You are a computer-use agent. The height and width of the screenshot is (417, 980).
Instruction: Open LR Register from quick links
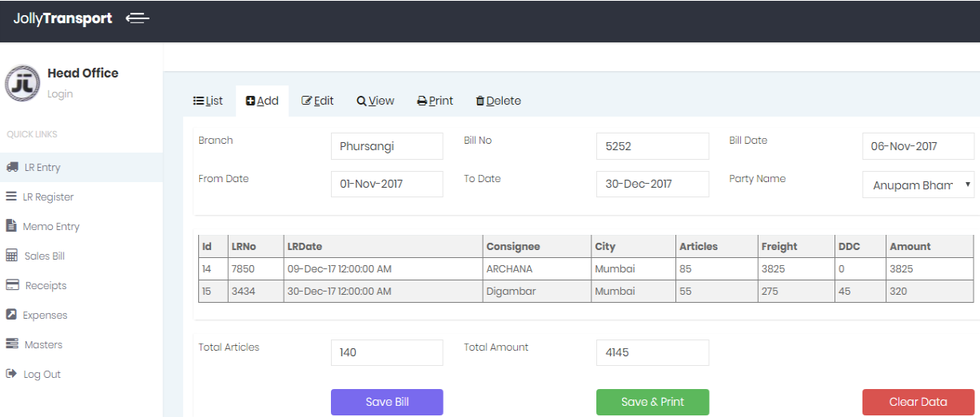[82, 197]
